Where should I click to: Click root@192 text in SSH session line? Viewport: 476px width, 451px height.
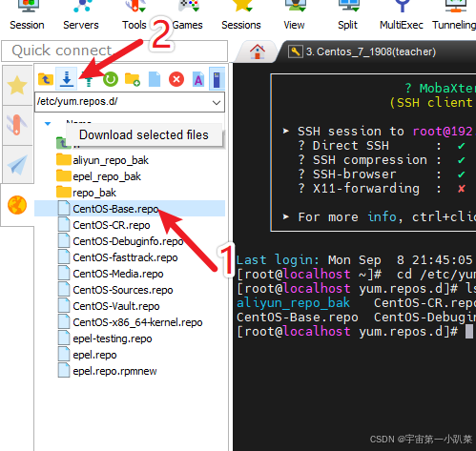click(443, 131)
